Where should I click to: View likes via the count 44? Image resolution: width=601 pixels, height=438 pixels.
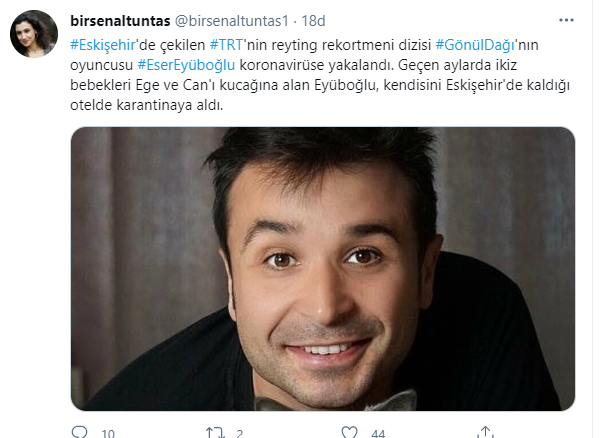click(378, 433)
